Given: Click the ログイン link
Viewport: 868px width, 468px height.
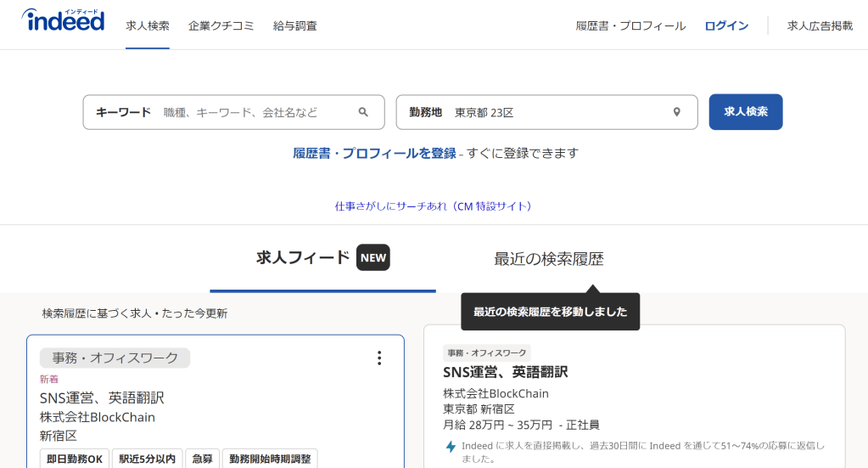Looking at the screenshot, I should click(x=726, y=25).
